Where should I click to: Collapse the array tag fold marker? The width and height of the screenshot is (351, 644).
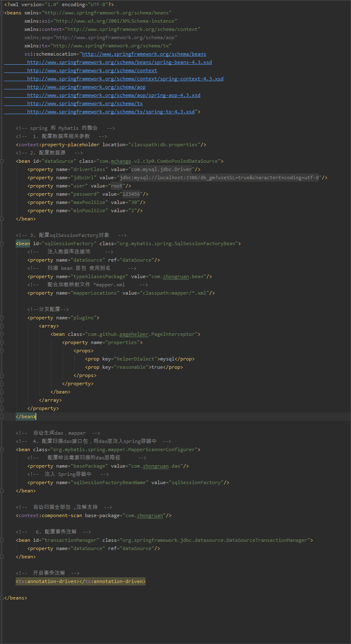[x=2, y=326]
